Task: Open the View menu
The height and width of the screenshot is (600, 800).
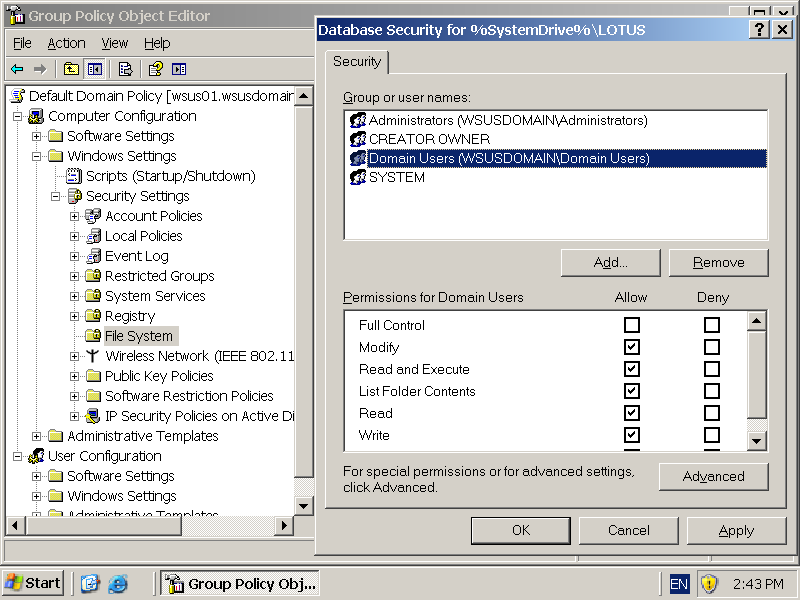Action: pyautogui.click(x=114, y=43)
